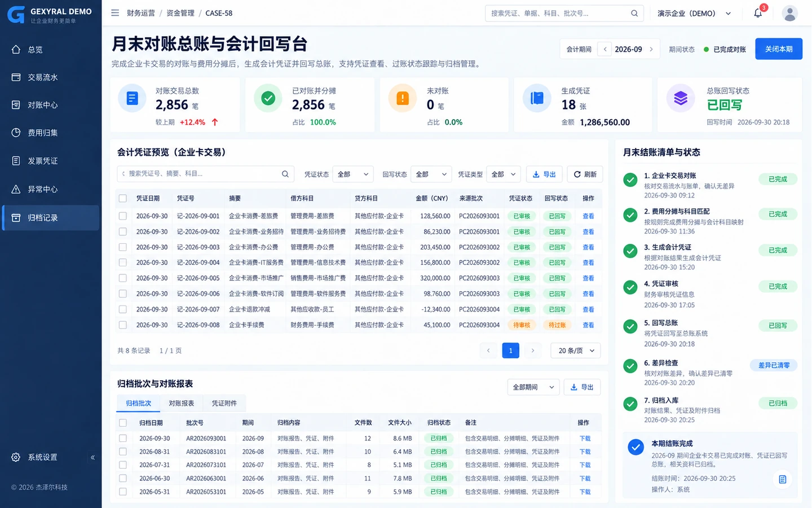Screen dimensions: 812x508
Task: Switch to the 对账报表 tab
Action: point(182,403)
